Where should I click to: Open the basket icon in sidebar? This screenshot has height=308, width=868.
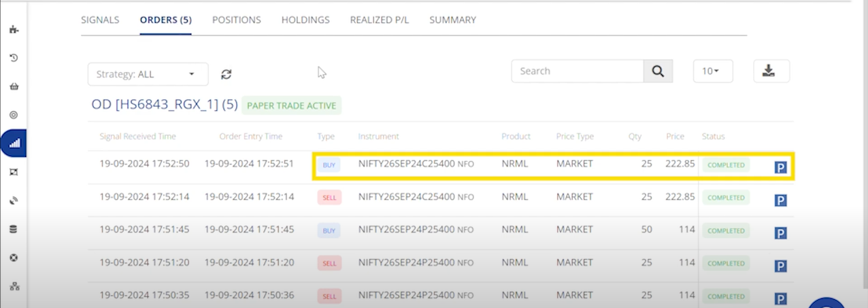pyautogui.click(x=14, y=86)
